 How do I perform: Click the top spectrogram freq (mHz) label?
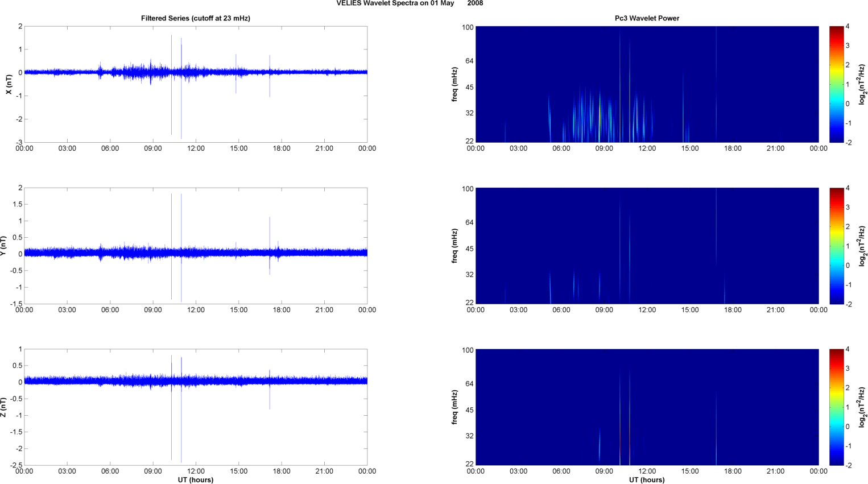pos(455,84)
